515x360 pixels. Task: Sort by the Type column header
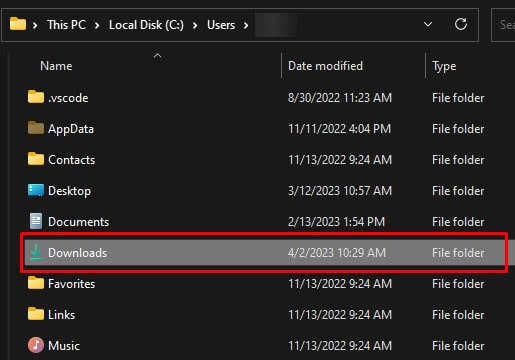pyautogui.click(x=444, y=66)
